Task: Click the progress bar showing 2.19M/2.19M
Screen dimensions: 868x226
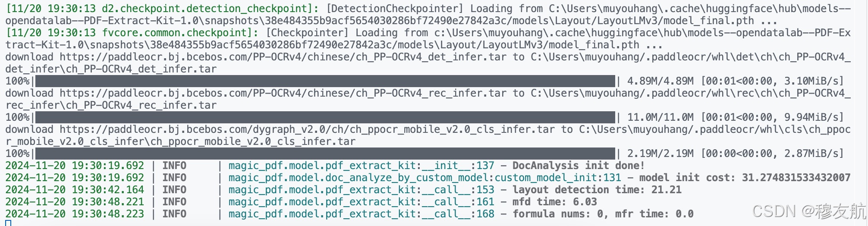Action: click(325, 154)
